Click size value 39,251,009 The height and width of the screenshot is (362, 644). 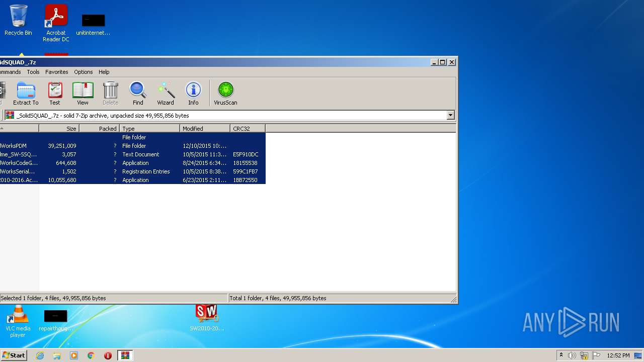point(62,146)
